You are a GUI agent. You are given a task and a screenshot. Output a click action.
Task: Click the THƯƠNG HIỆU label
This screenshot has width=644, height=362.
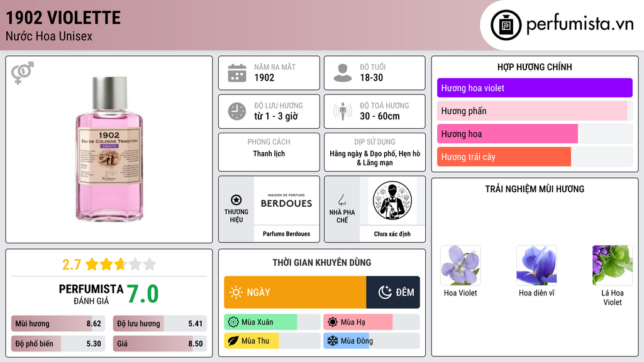pos(236,216)
